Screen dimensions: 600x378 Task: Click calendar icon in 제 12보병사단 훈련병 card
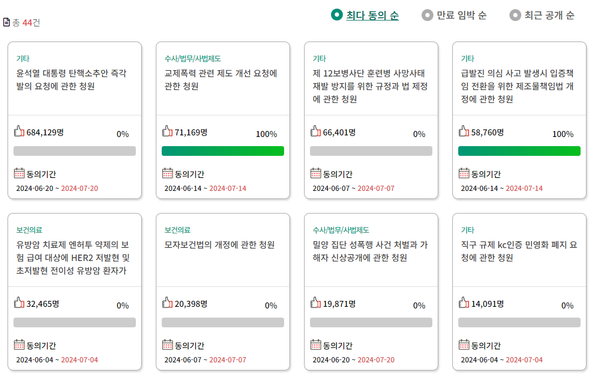315,173
